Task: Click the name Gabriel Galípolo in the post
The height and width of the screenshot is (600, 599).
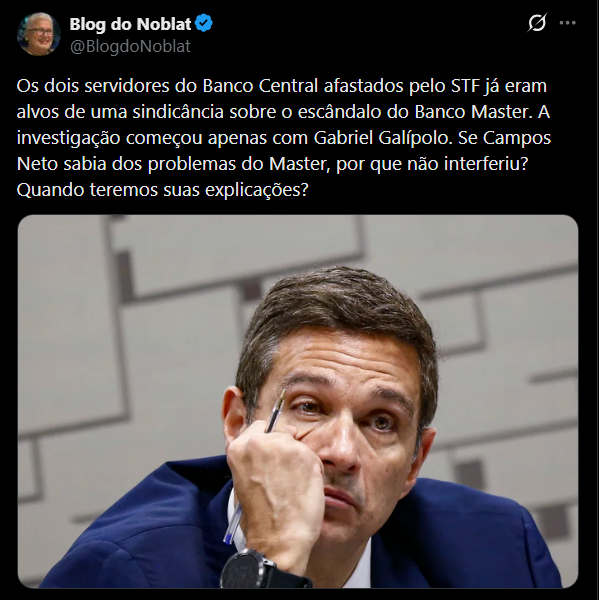Action: click(382, 138)
